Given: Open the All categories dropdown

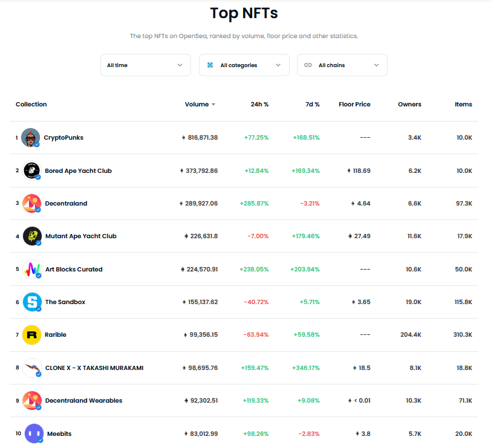Looking at the screenshot, I should 244,65.
